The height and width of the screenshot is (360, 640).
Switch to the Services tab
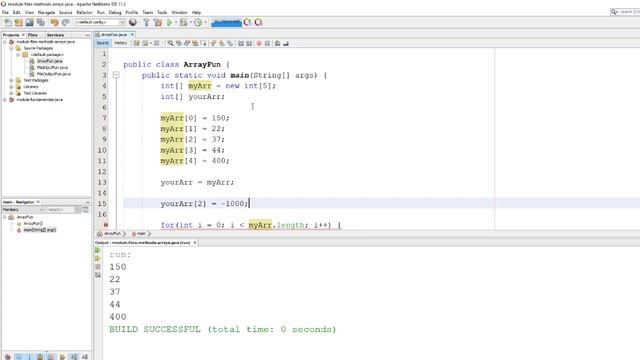pyautogui.click(x=55, y=35)
